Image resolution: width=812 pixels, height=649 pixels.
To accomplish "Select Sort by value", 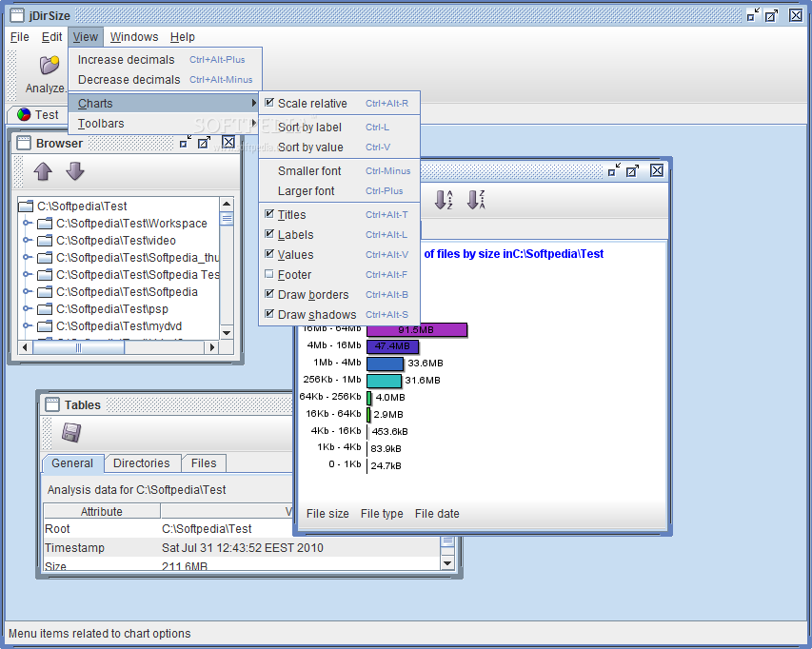I will (x=339, y=147).
